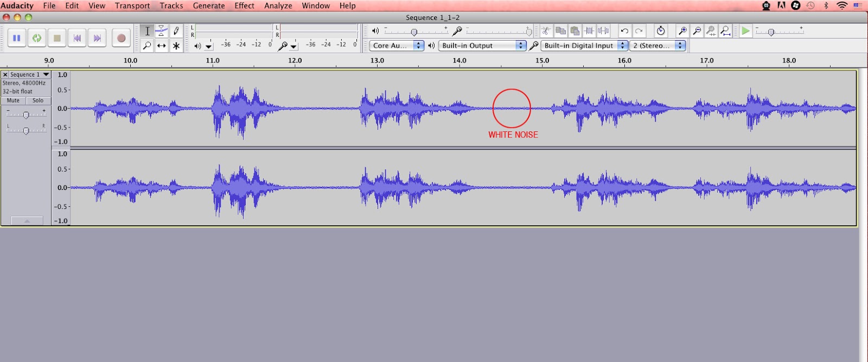Image resolution: width=868 pixels, height=362 pixels.
Task: Open the 2 (Stereo) channels dropdown
Action: 658,46
